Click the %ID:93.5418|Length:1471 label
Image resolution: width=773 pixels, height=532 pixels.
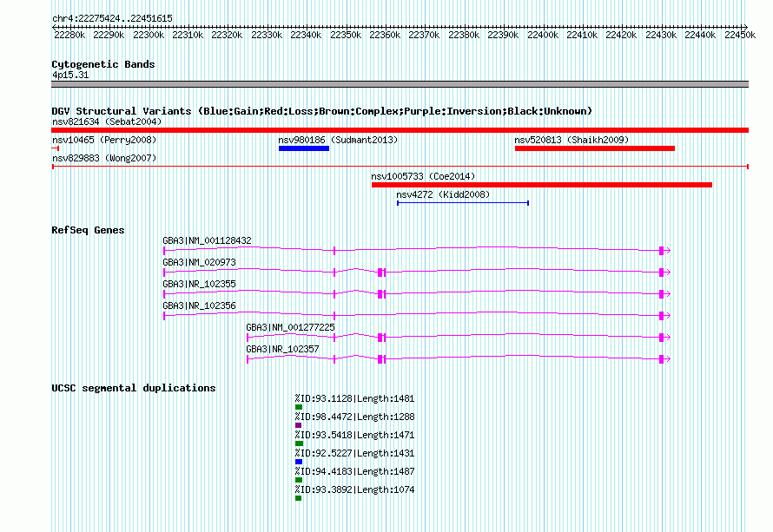(x=355, y=435)
